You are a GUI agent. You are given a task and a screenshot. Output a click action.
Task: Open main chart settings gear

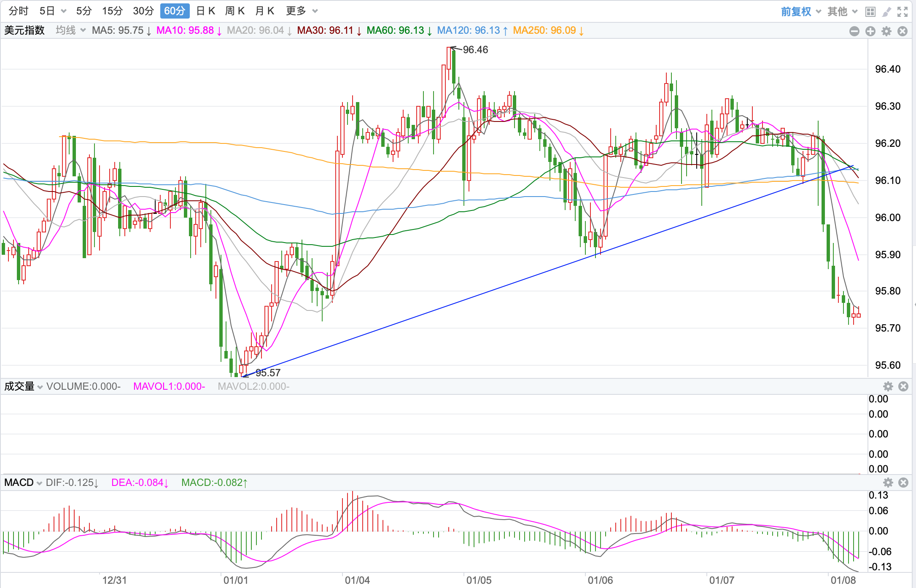[x=886, y=31]
